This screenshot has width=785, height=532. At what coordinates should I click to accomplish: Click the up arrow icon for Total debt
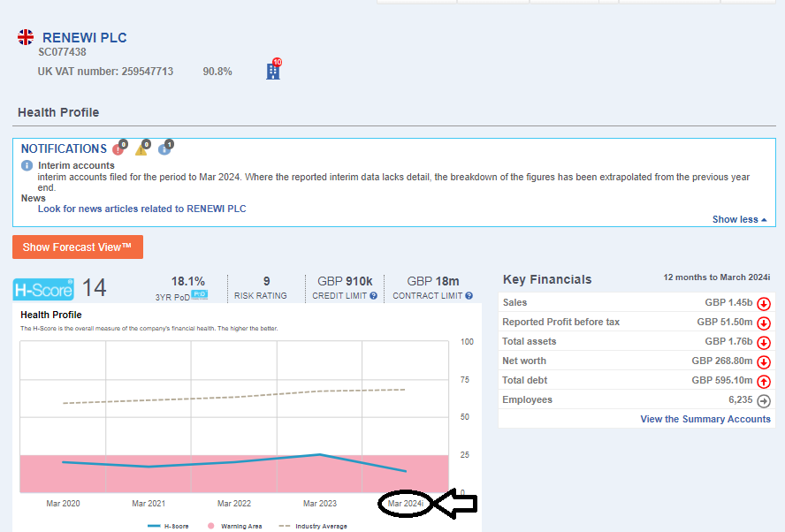coord(764,382)
